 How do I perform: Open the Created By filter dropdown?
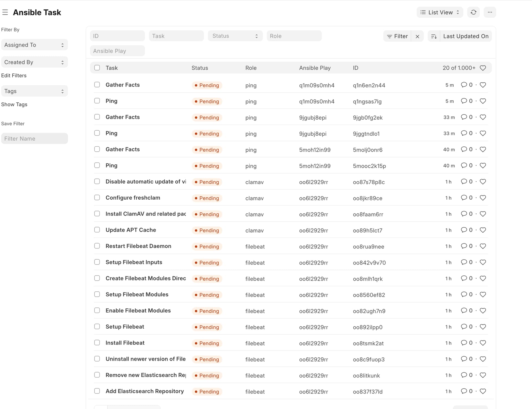[x=34, y=62]
